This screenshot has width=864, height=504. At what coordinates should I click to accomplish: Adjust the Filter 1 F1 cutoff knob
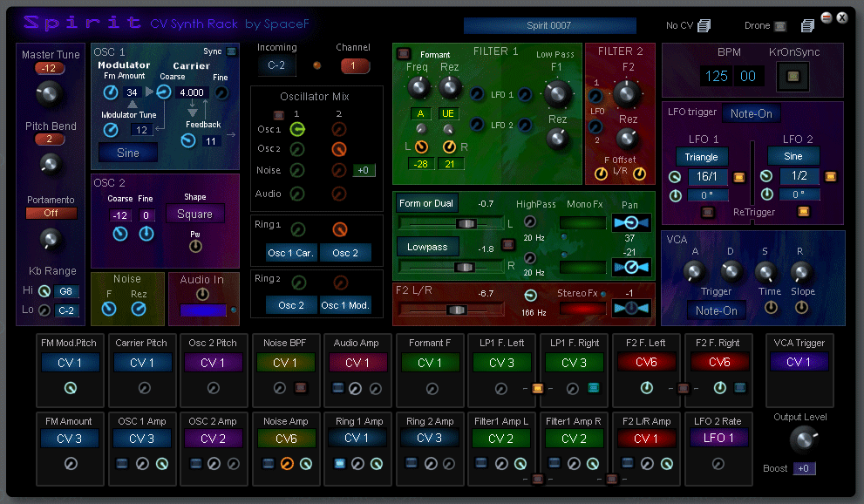[558, 93]
